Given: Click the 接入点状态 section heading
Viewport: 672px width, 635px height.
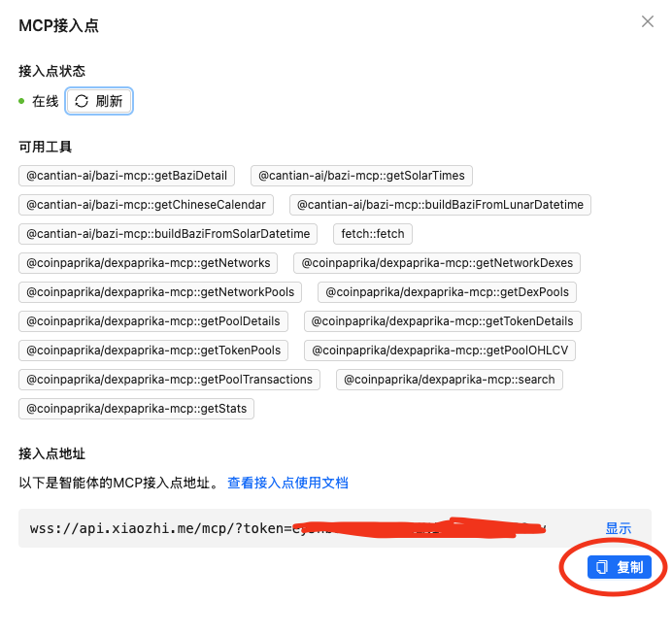Looking at the screenshot, I should click(x=51, y=71).
